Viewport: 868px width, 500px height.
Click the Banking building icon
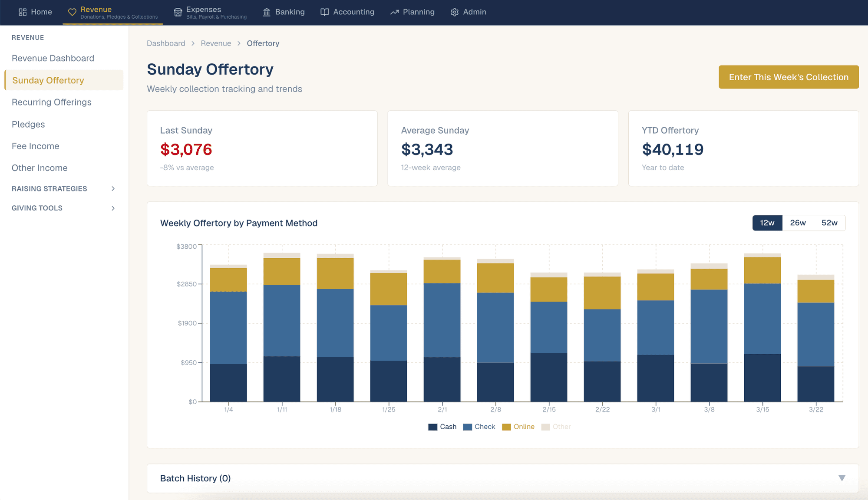click(x=267, y=12)
